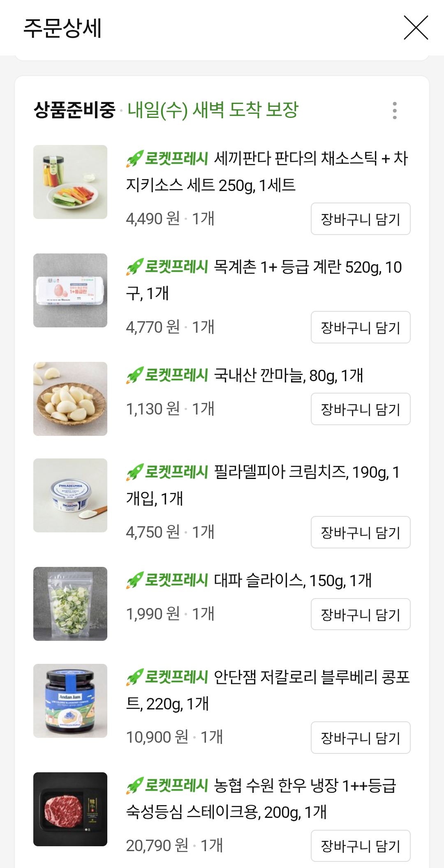444x868 pixels.
Task: Open the three-dot order options menu
Action: (395, 111)
